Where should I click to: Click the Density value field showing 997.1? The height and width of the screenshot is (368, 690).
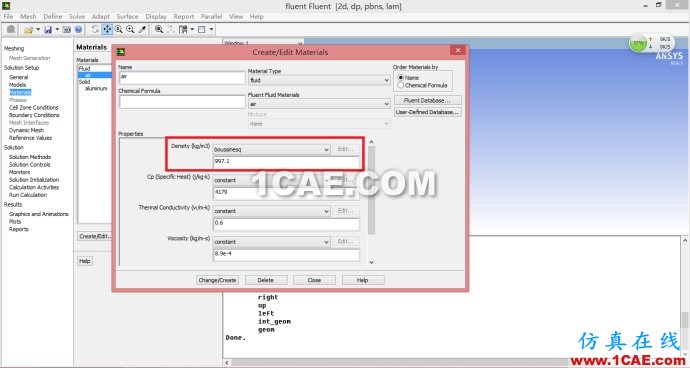pyautogui.click(x=286, y=162)
